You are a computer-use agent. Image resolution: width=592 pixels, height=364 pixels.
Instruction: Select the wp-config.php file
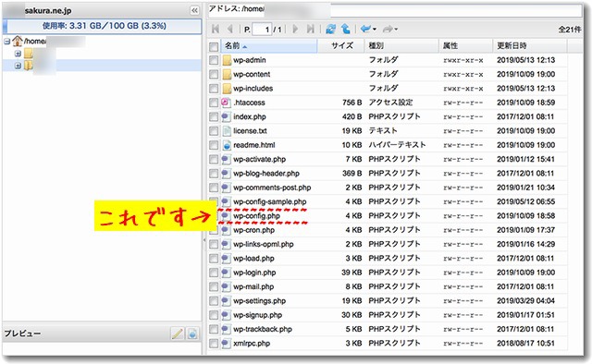(x=257, y=216)
